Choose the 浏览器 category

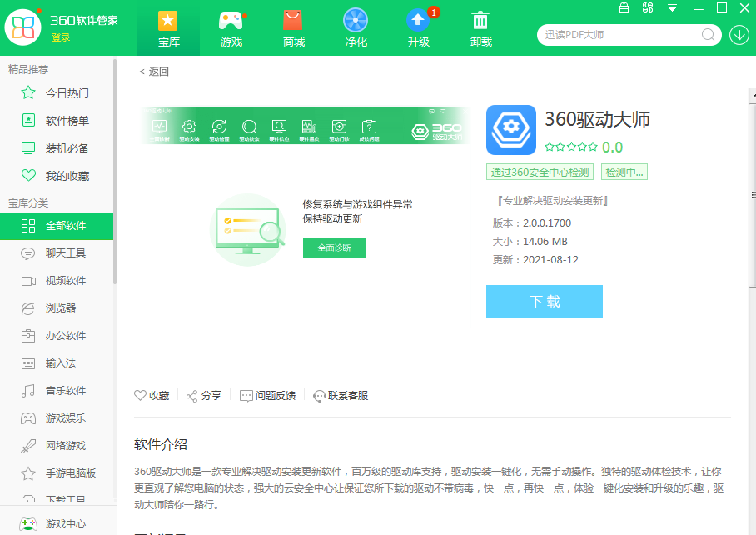pyautogui.click(x=60, y=308)
